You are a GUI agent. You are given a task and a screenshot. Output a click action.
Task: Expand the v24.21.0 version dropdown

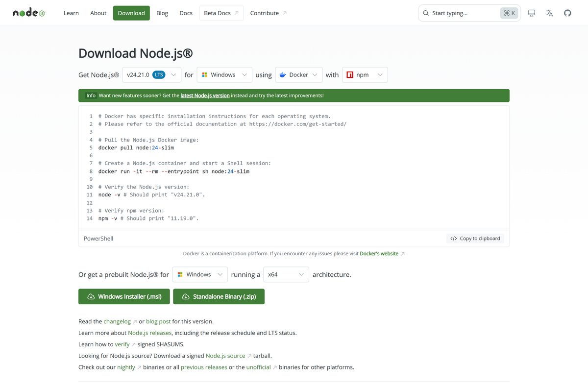[152, 75]
